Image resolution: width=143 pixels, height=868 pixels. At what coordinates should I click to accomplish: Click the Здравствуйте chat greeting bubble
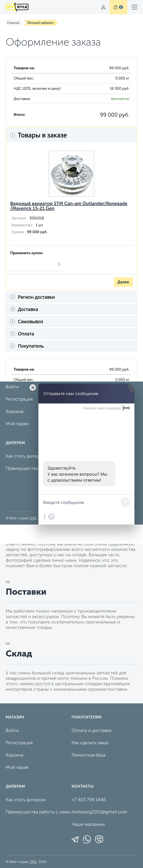(79, 474)
